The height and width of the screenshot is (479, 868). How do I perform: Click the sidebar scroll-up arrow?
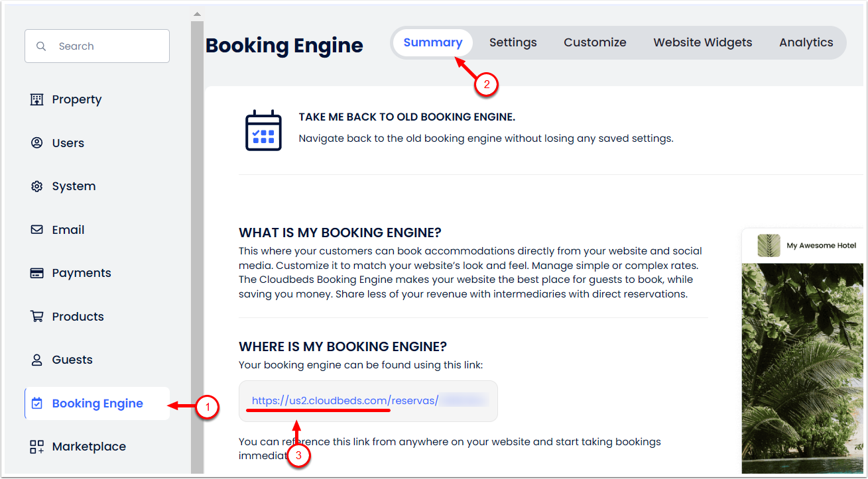(x=197, y=14)
